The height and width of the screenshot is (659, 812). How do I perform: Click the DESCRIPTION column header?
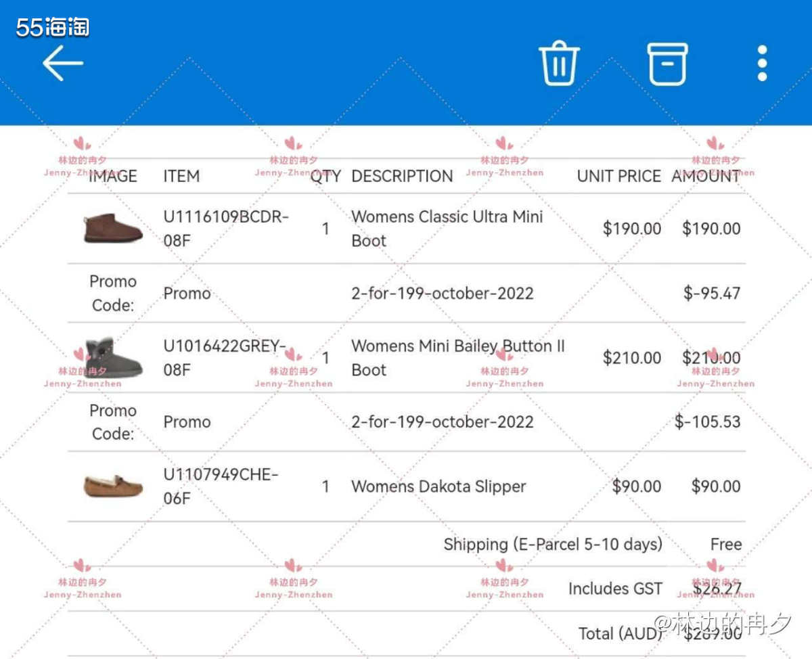pos(402,177)
